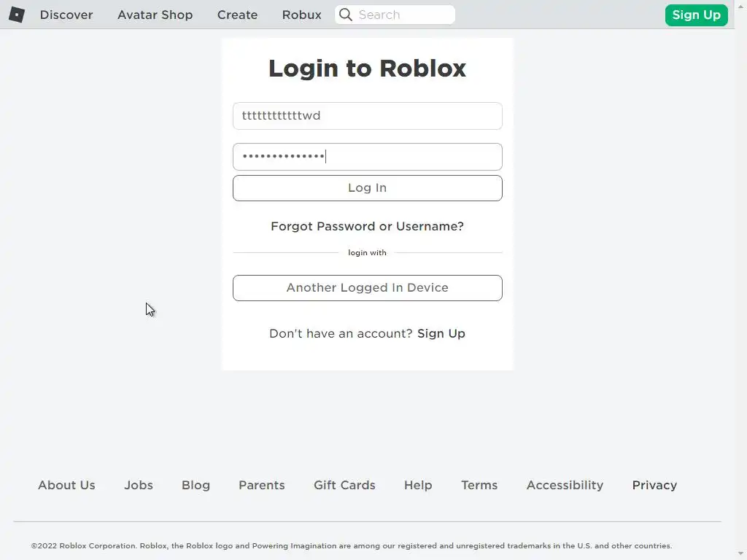Focus the Search input field
Screen dimensions: 747x560
click(x=395, y=15)
